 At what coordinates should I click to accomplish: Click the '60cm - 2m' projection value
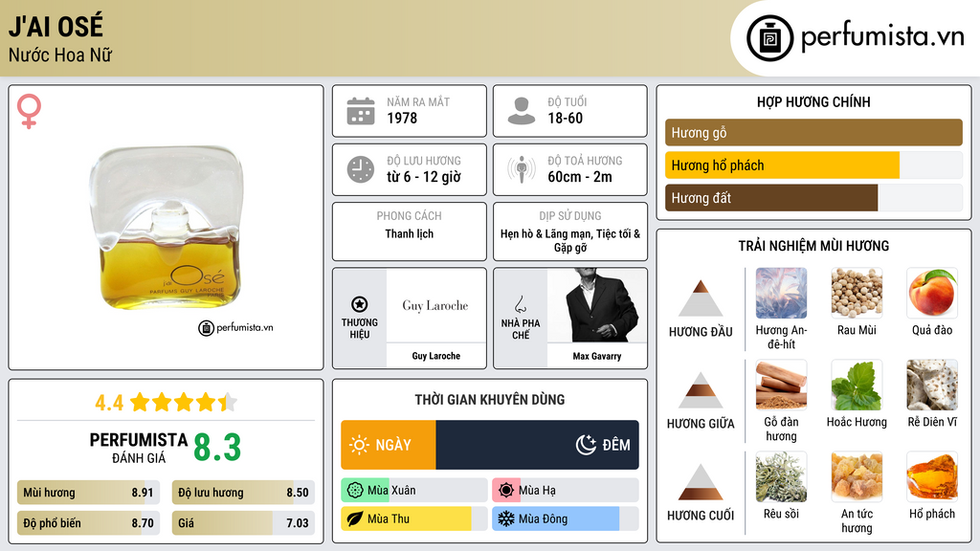(580, 177)
